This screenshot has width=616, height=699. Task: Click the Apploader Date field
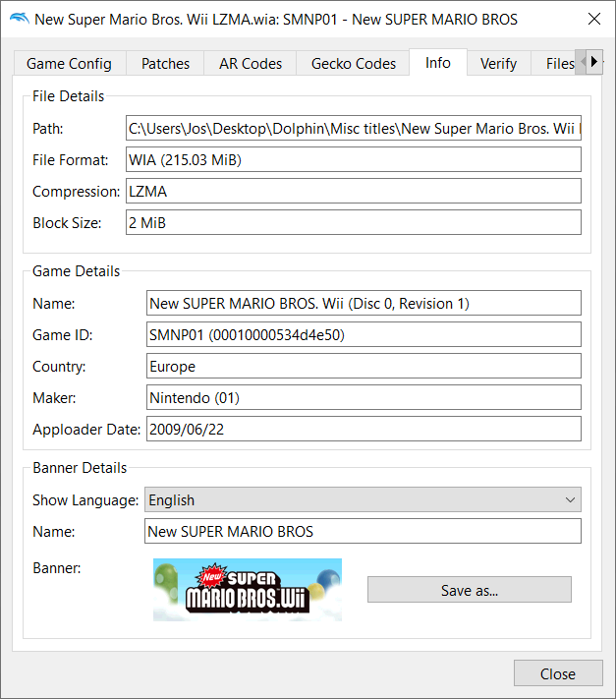tap(364, 429)
